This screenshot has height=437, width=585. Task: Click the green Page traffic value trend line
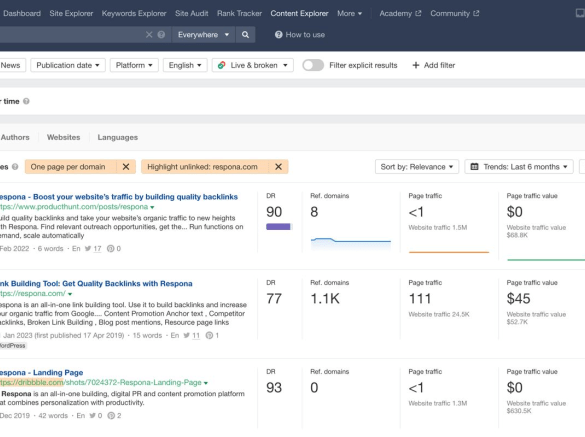pos(546,260)
